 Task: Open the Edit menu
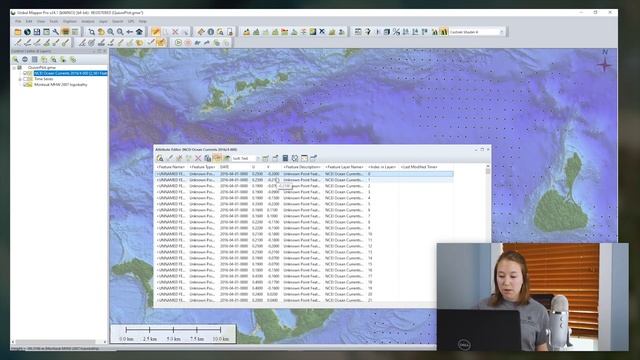click(29, 21)
